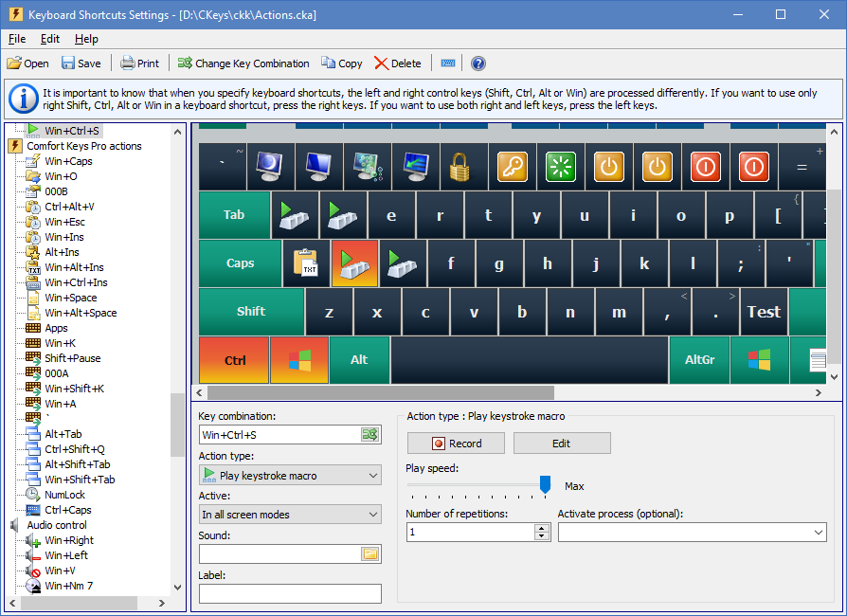Click the green spinner icon key
The image size is (847, 616).
point(561,167)
